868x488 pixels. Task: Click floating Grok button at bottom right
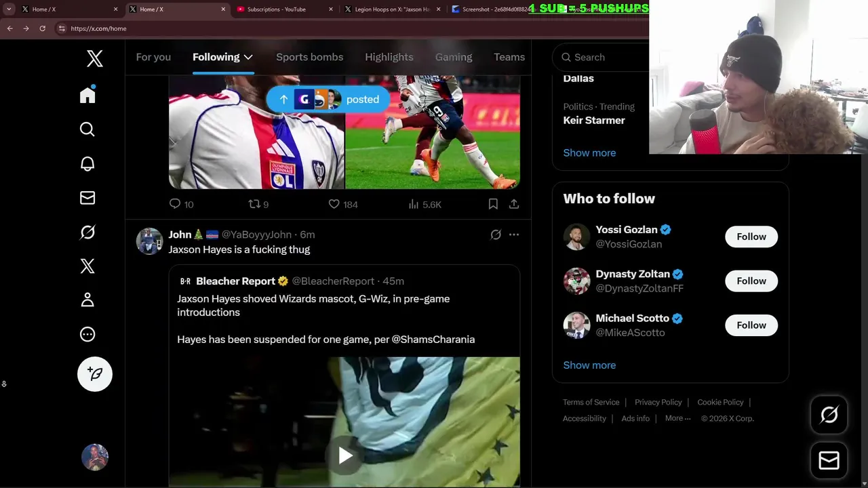pos(829,415)
